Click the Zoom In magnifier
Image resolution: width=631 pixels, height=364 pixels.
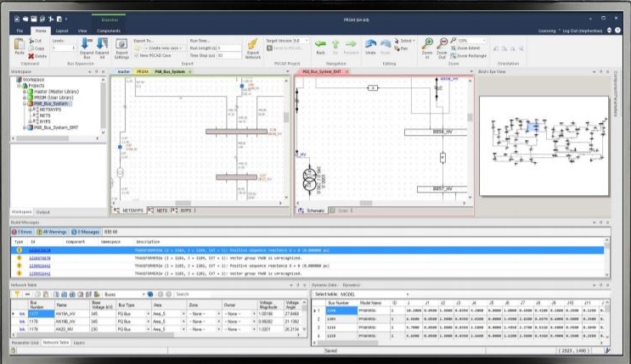click(427, 43)
